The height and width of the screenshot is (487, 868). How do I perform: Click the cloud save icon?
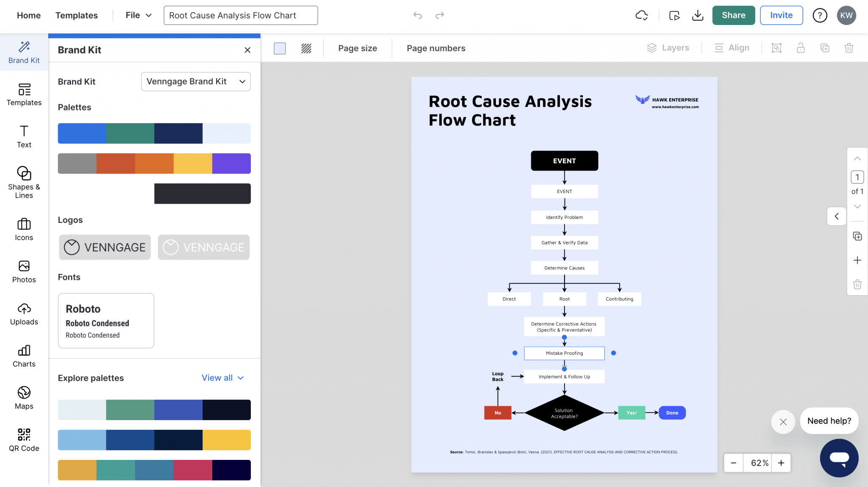[x=641, y=15]
